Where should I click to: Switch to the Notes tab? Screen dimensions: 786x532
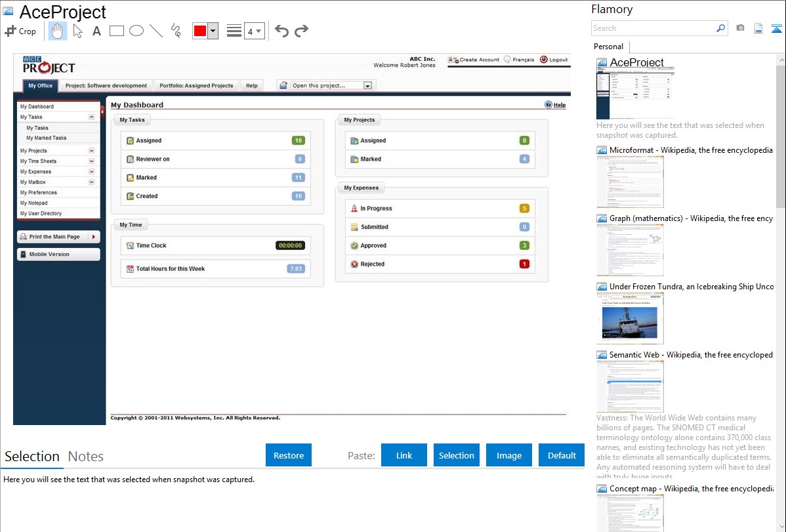(86, 457)
